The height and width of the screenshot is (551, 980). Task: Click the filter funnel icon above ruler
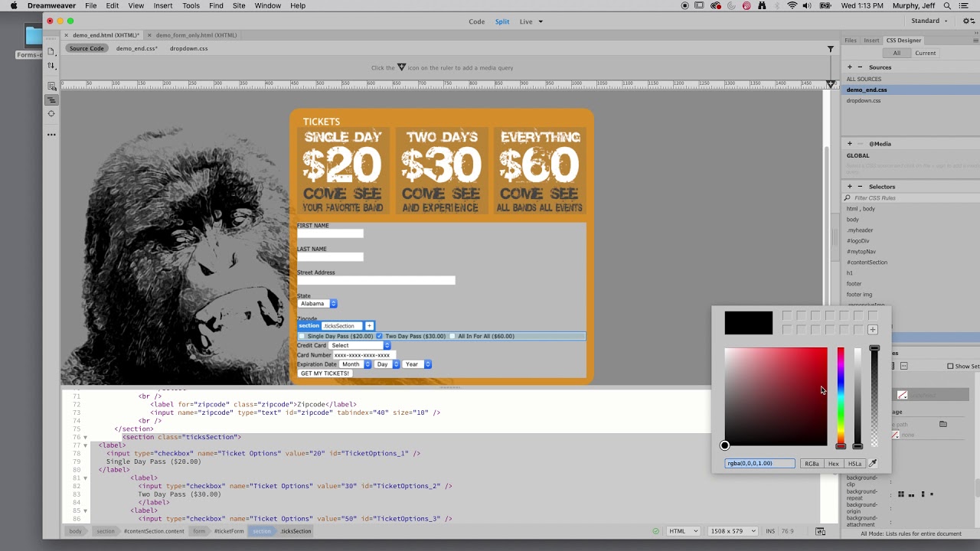click(x=831, y=49)
